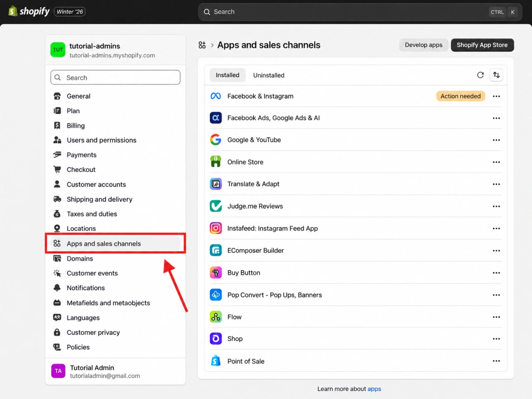Open more options for Flow
Viewport: 532px width, 399px height.
496,317
